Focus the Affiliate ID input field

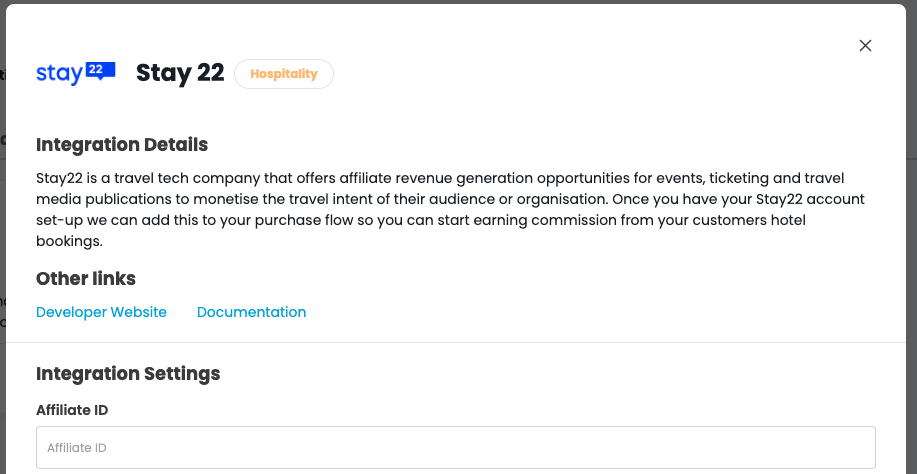coord(455,448)
